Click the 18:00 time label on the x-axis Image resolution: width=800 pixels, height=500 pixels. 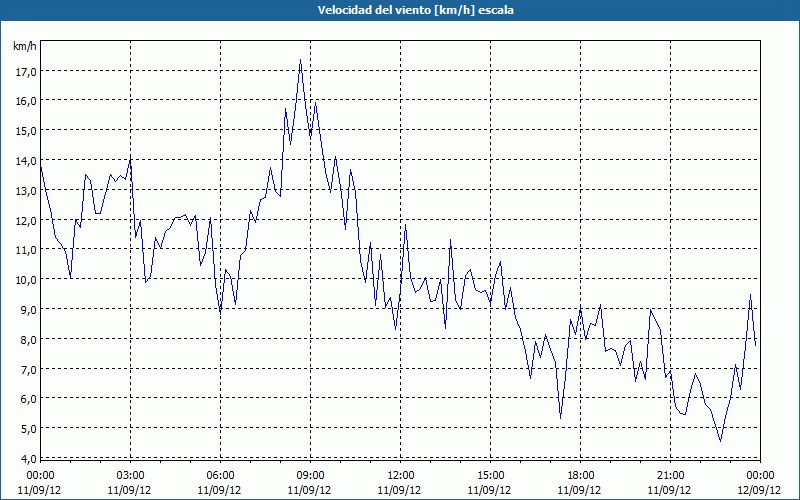point(581,476)
